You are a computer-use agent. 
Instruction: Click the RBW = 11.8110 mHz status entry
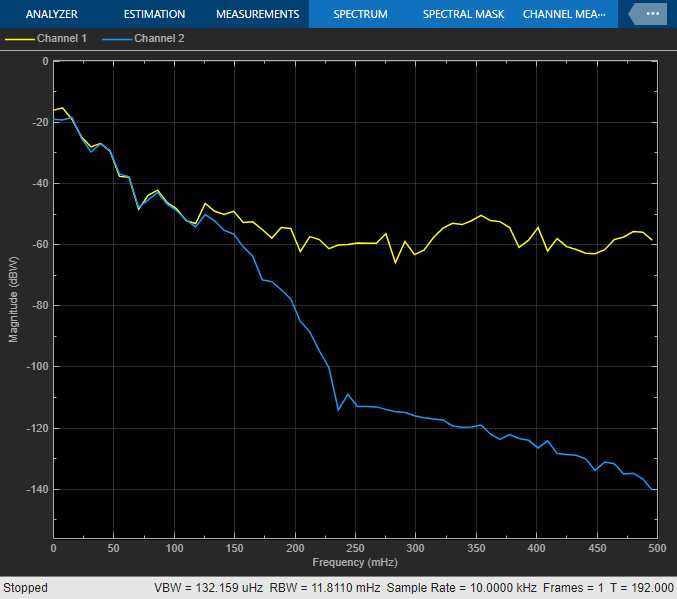[325, 588]
